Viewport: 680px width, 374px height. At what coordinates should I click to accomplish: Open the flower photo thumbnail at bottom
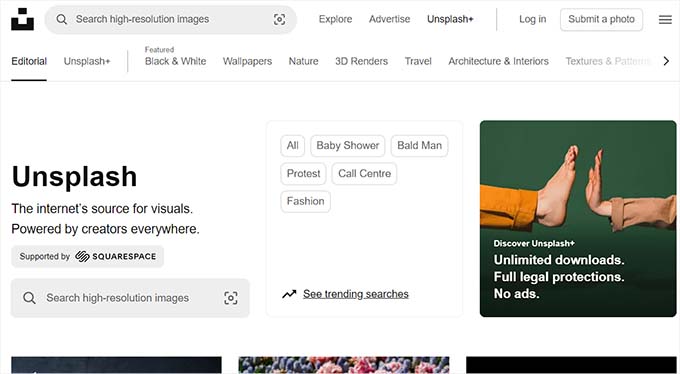[x=344, y=365]
